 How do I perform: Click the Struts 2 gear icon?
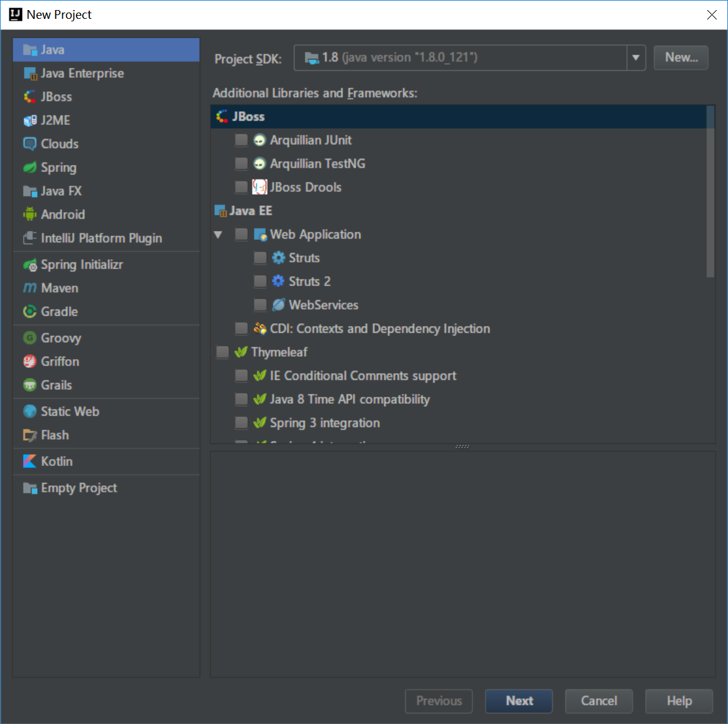tap(278, 281)
